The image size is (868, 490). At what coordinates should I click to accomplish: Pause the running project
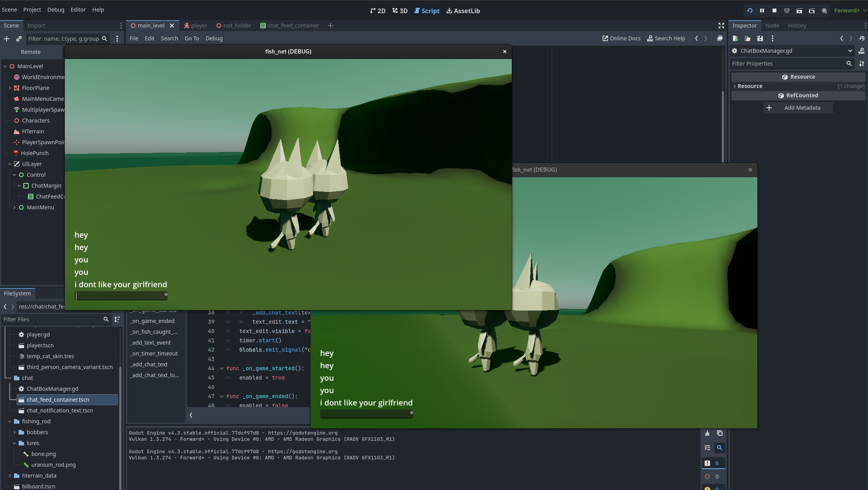[x=762, y=10]
